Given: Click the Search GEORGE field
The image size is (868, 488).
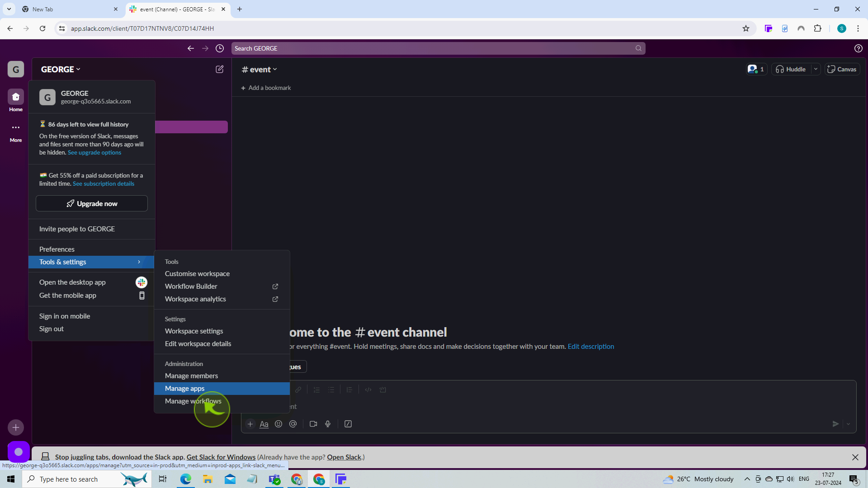Looking at the screenshot, I should tap(438, 48).
